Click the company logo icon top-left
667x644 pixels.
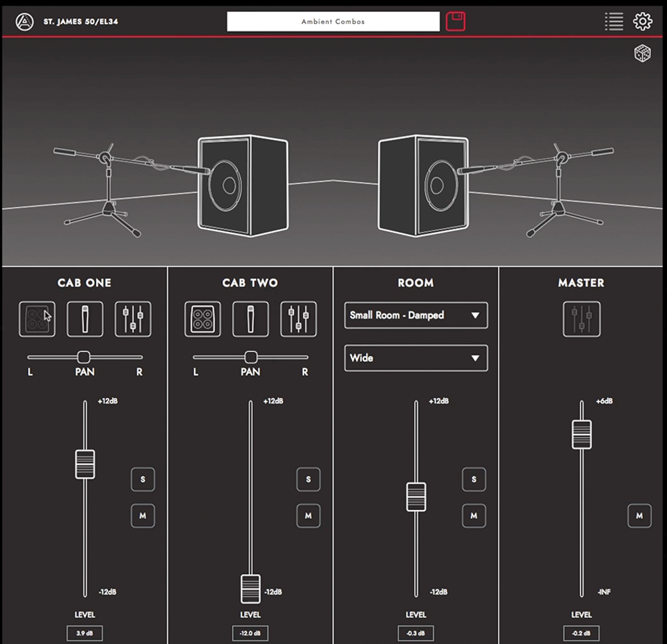click(25, 22)
